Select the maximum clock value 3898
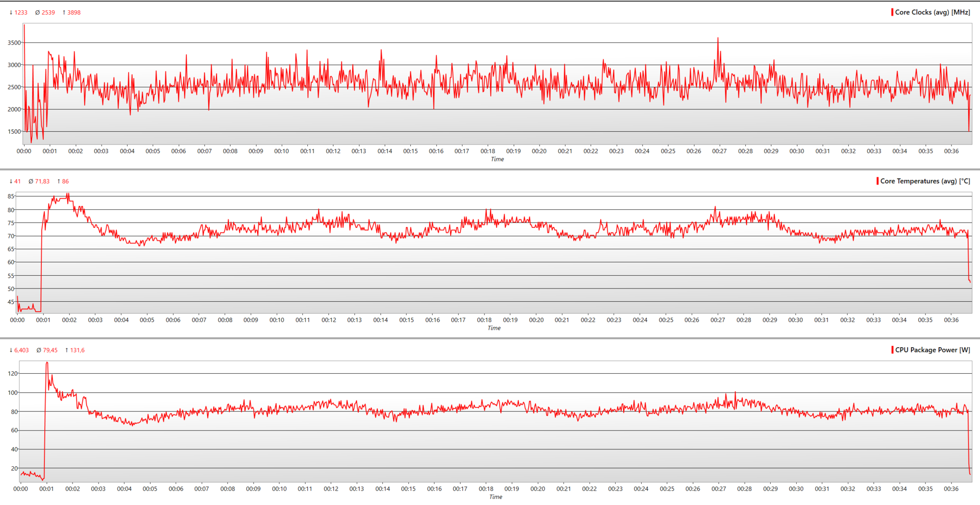Viewport: 980px width, 505px height. point(74,13)
